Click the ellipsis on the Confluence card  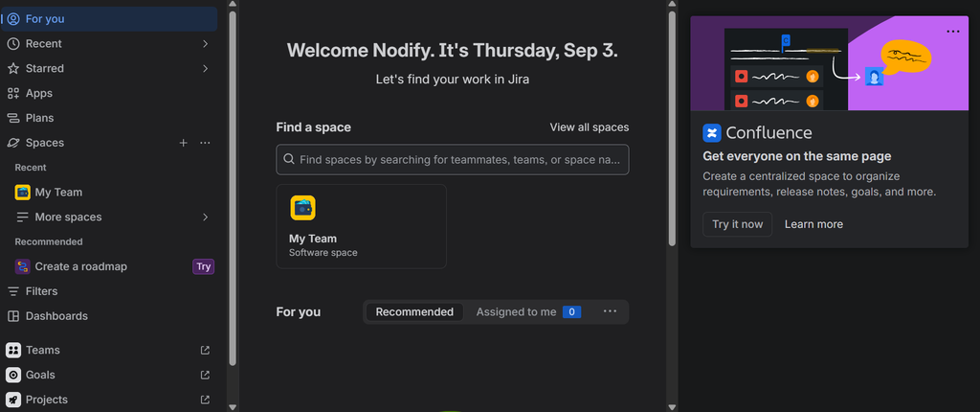(952, 32)
